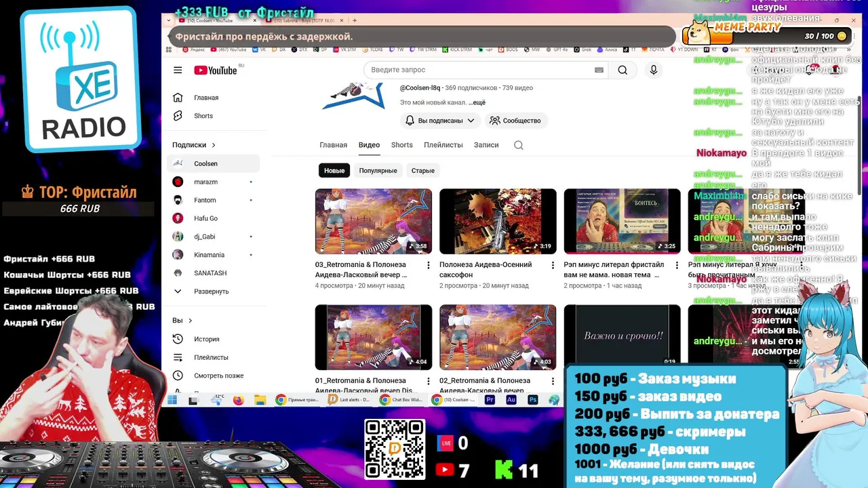
Task: Open dj_Gabi subscription channel
Action: click(213, 237)
